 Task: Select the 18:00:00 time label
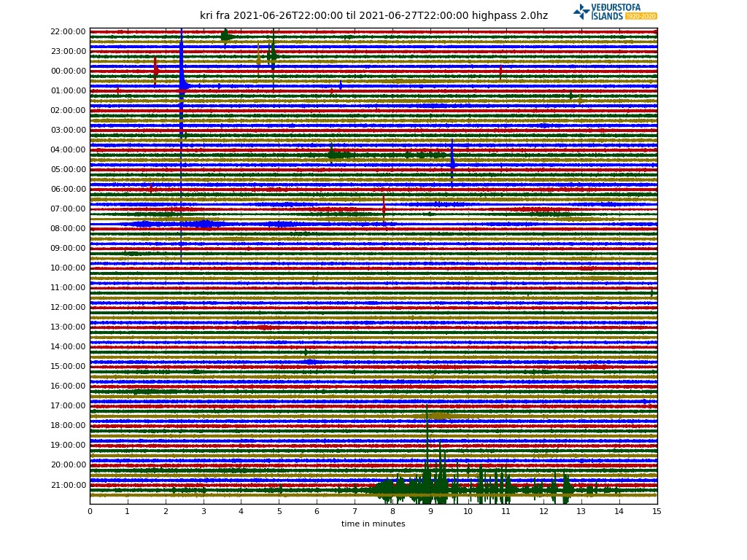[x=68, y=425]
